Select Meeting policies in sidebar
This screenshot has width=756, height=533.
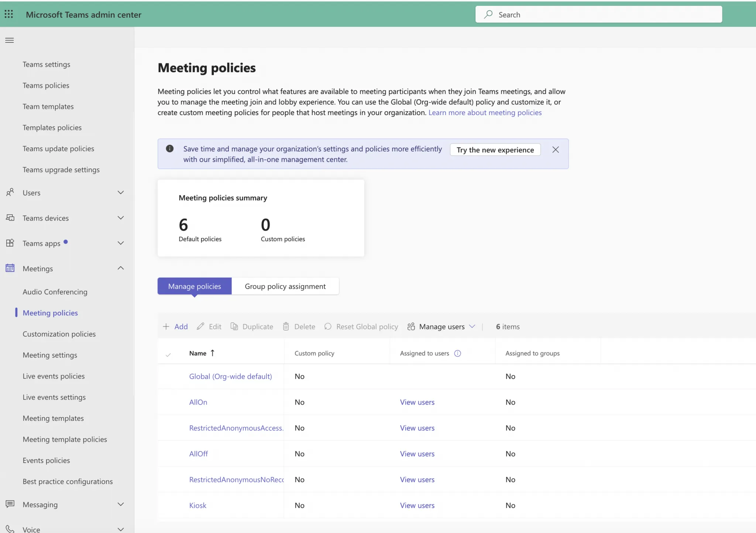(50, 313)
